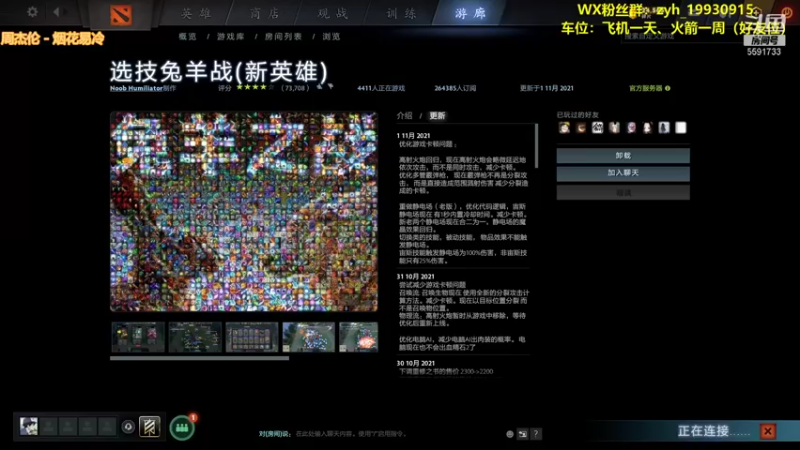Open the green party button with notification badge
800x450 pixels.
tap(182, 428)
